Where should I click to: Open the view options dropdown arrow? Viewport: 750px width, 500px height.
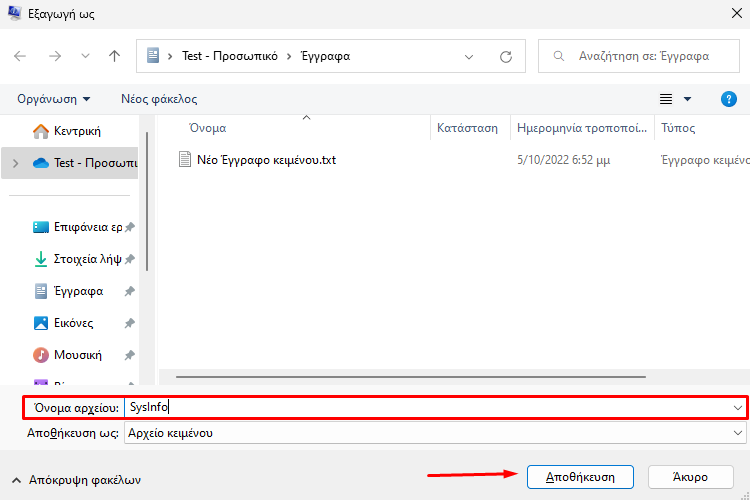[687, 99]
